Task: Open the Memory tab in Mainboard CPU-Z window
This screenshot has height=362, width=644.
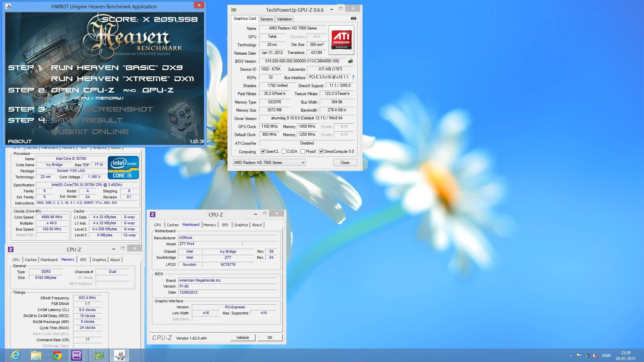Action: click(x=210, y=225)
